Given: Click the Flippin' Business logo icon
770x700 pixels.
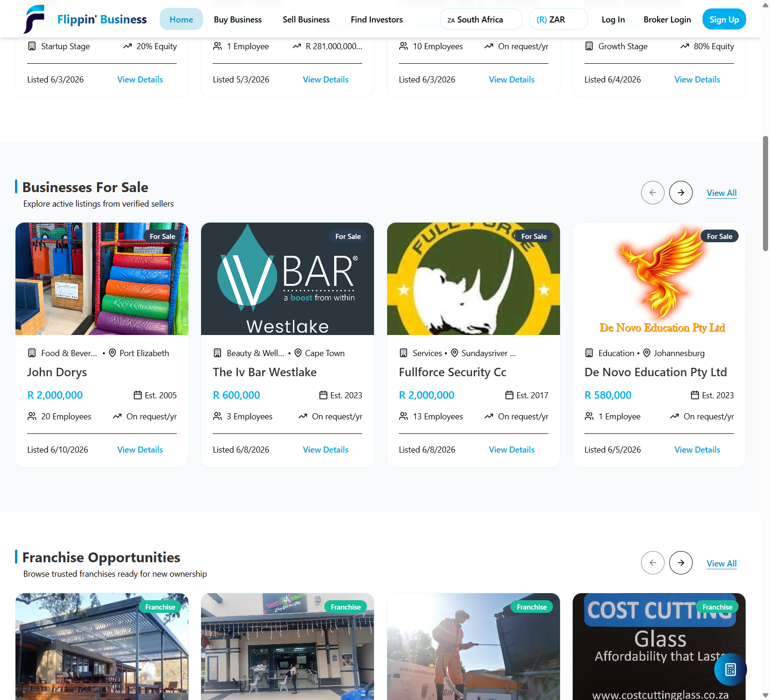Looking at the screenshot, I should coord(34,19).
